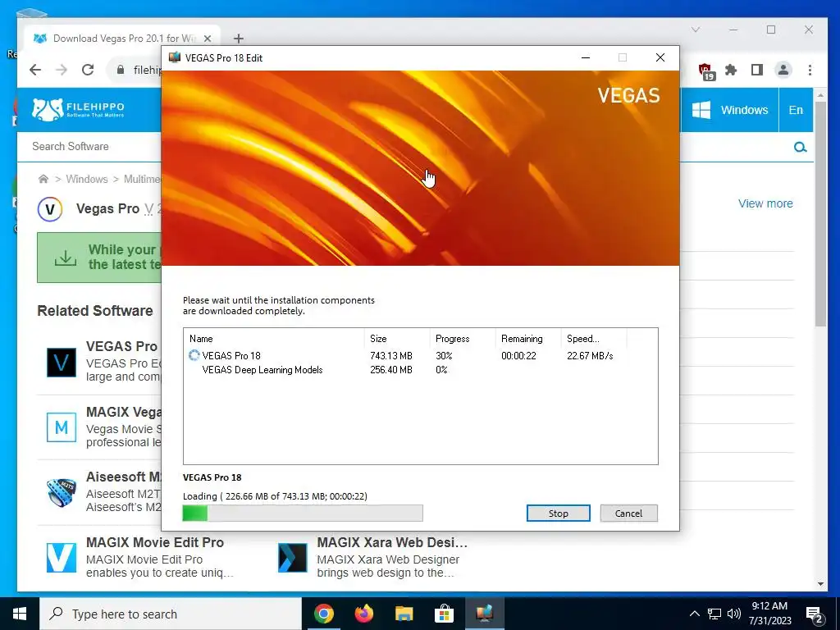Open the notification center icon
840x630 pixels.
[813, 614]
